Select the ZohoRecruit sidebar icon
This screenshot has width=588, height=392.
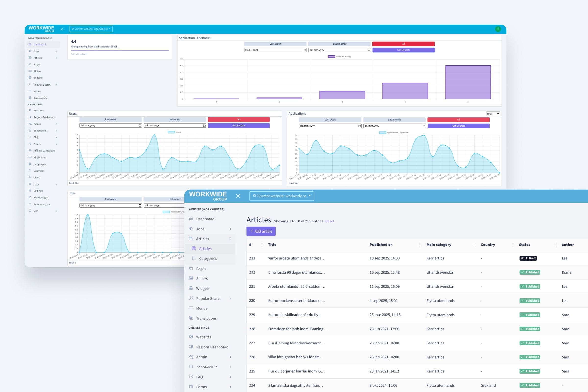tap(30, 130)
